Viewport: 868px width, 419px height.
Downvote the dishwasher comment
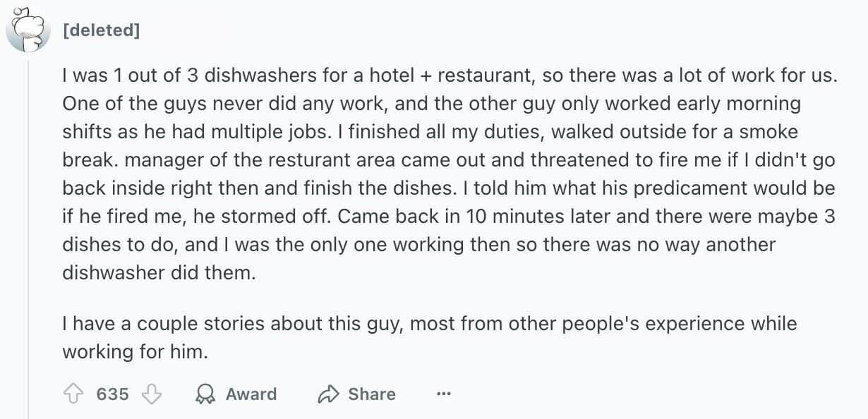coord(152,394)
